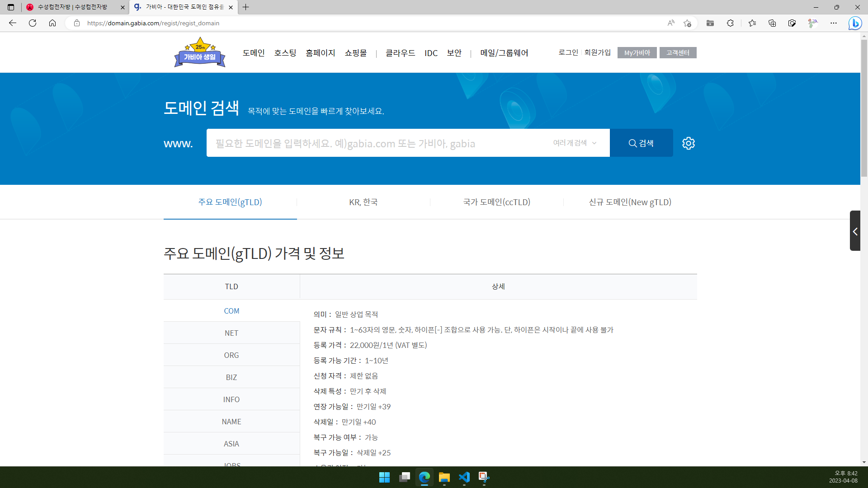The width and height of the screenshot is (868, 488).
Task: Click the 로그인 link
Action: tap(568, 52)
